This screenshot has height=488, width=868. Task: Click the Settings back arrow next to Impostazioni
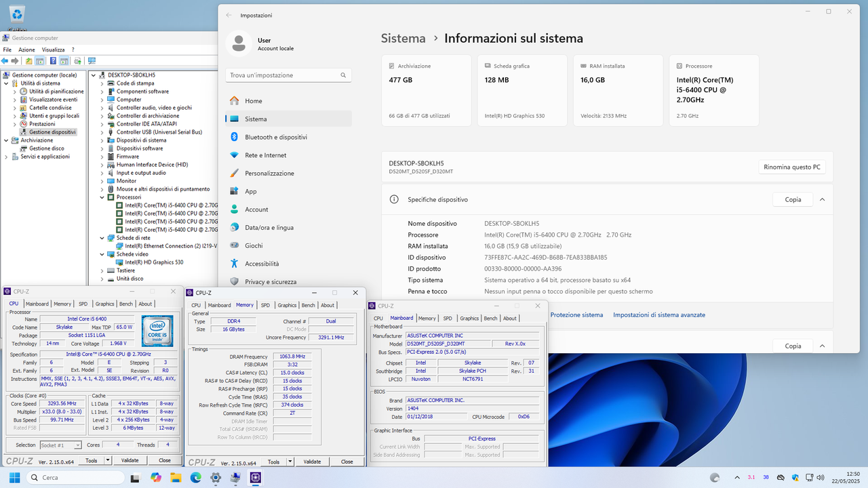point(229,15)
